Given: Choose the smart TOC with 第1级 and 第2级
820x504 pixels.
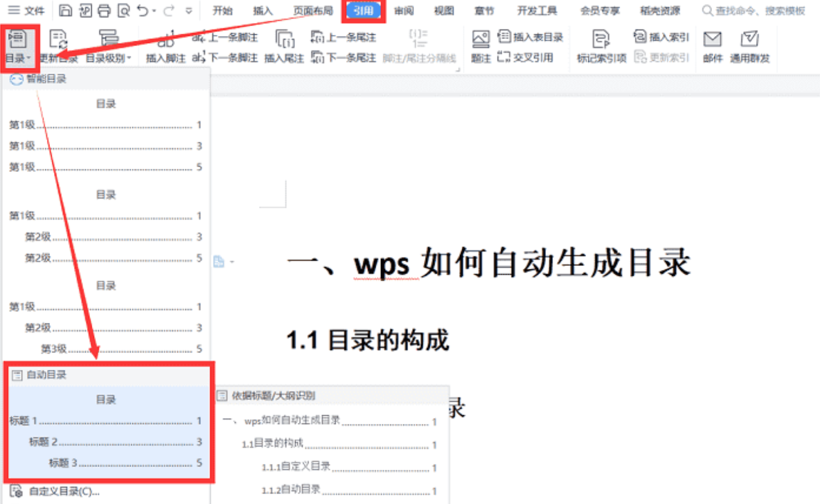Looking at the screenshot, I should (106, 226).
